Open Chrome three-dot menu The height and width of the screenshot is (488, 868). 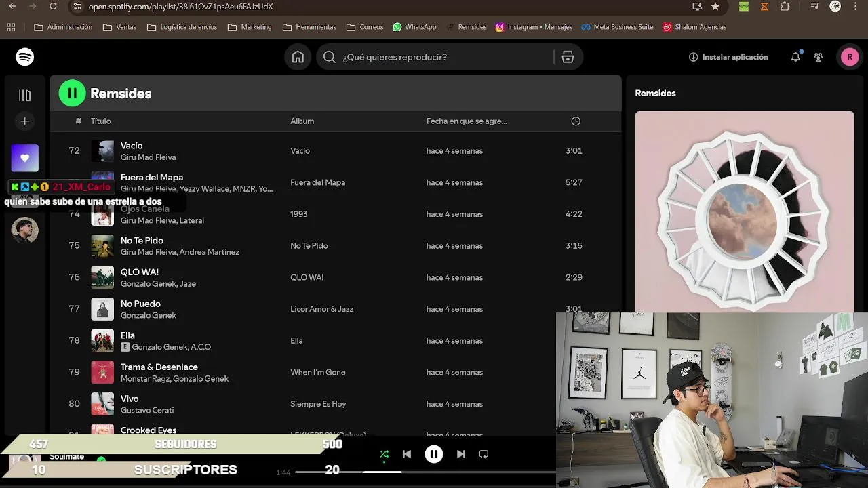coord(856,7)
